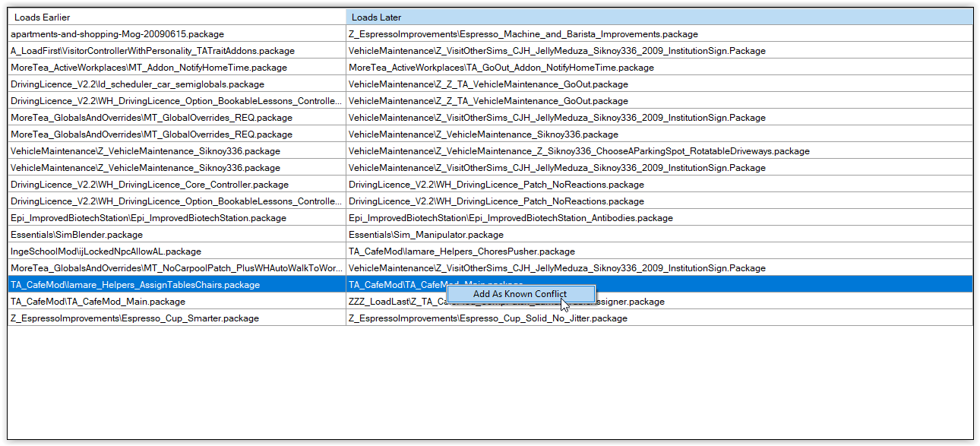
Task: Select the TA_CafeMod_Main.package row
Action: pyautogui.click(x=100, y=301)
